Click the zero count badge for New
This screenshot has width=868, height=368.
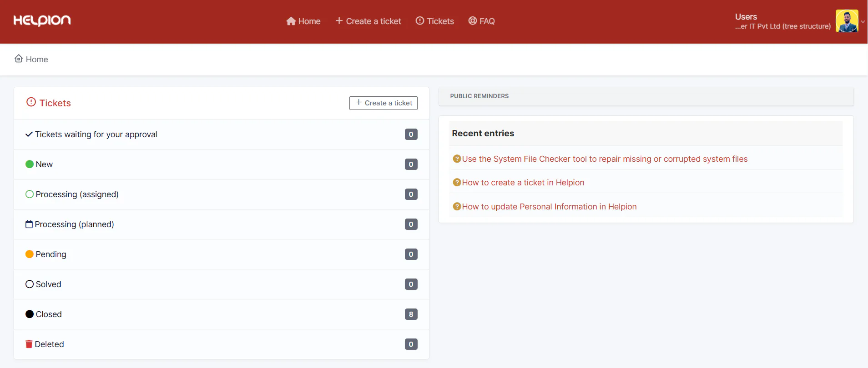tap(411, 164)
